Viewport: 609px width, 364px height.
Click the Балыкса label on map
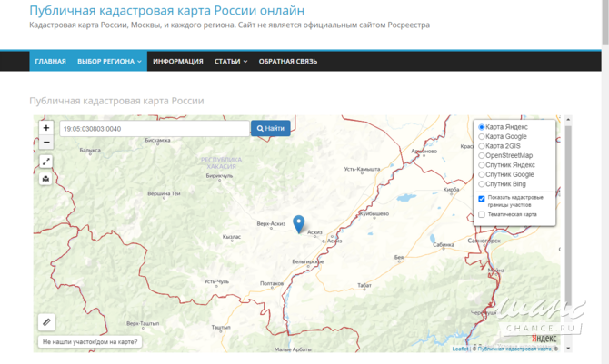pyautogui.click(x=90, y=150)
